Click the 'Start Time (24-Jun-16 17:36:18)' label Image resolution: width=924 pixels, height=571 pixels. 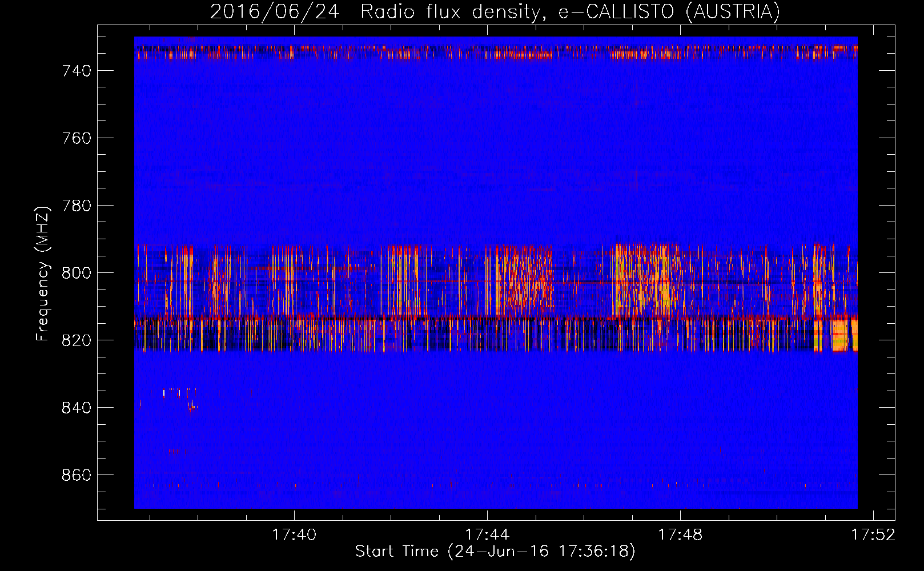[x=495, y=552]
